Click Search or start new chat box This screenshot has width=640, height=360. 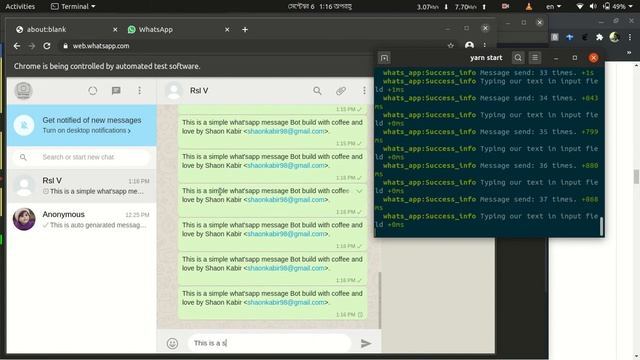pyautogui.click(x=82, y=157)
